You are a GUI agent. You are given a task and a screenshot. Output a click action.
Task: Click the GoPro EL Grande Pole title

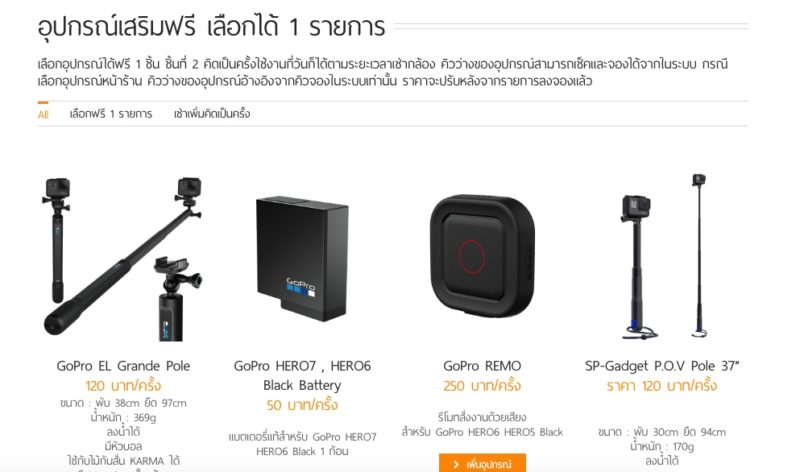click(123, 366)
